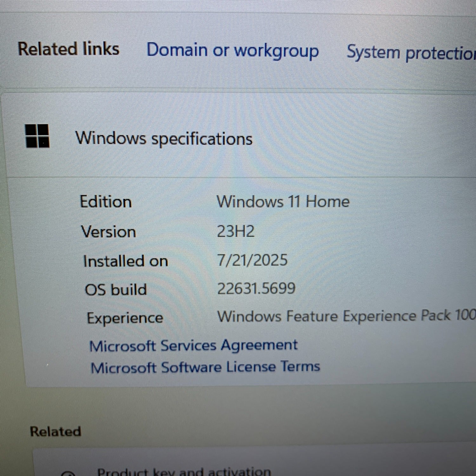This screenshot has height=476, width=476.
Task: Select the Installed on date 7/21/2025
Action: [252, 260]
